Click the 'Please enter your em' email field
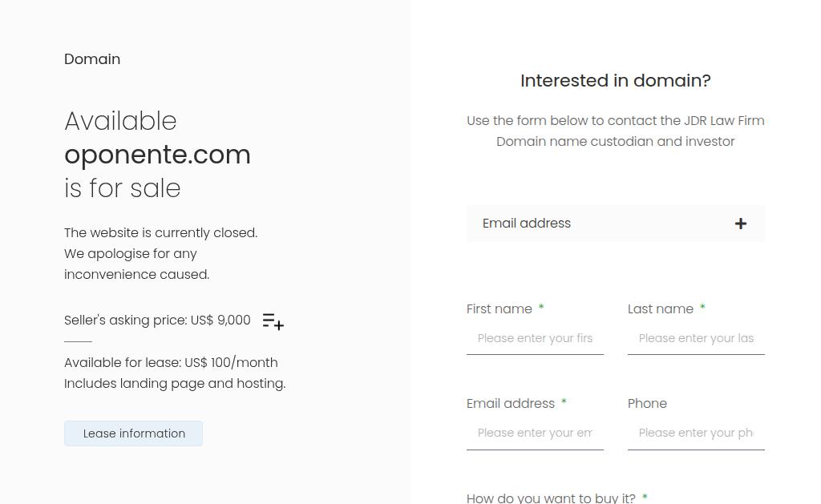This screenshot has height=504, width=821. 535,433
